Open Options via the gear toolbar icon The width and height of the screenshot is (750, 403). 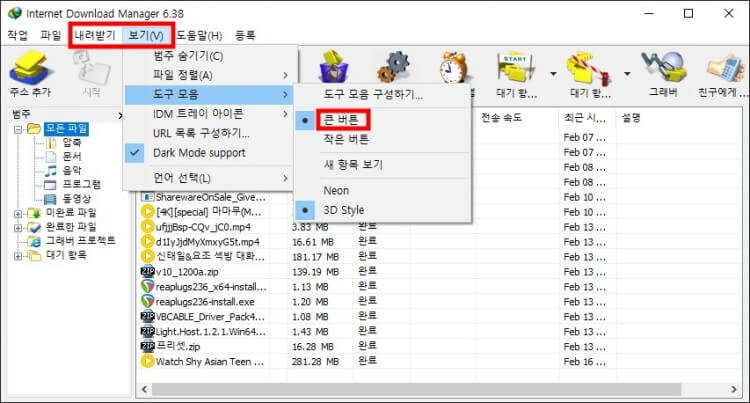click(393, 67)
